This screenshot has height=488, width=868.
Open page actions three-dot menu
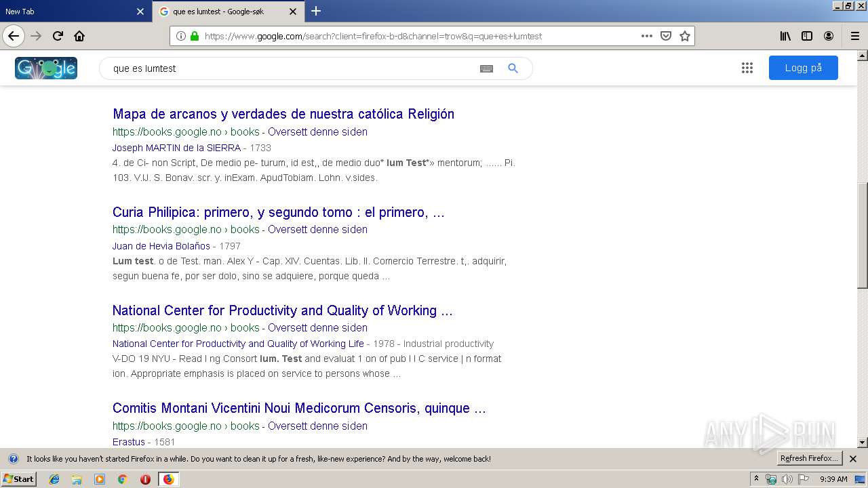coord(647,36)
